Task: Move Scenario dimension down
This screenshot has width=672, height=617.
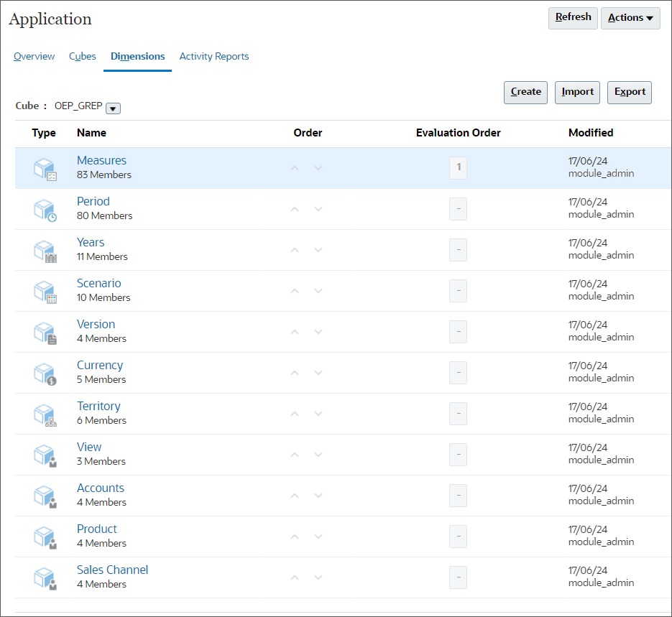Action: tap(318, 291)
